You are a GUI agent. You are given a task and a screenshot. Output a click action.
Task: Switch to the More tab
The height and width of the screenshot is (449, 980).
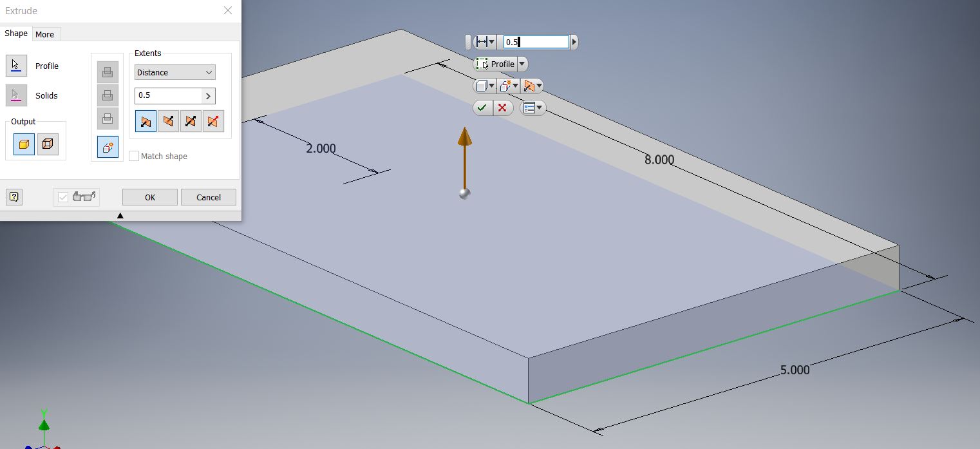click(45, 33)
